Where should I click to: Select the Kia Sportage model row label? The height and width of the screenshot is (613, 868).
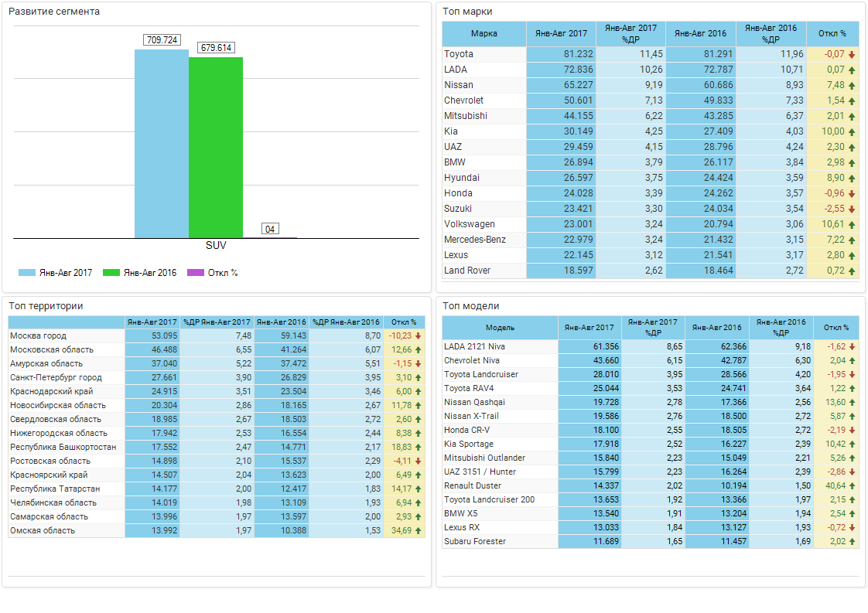coord(469,444)
